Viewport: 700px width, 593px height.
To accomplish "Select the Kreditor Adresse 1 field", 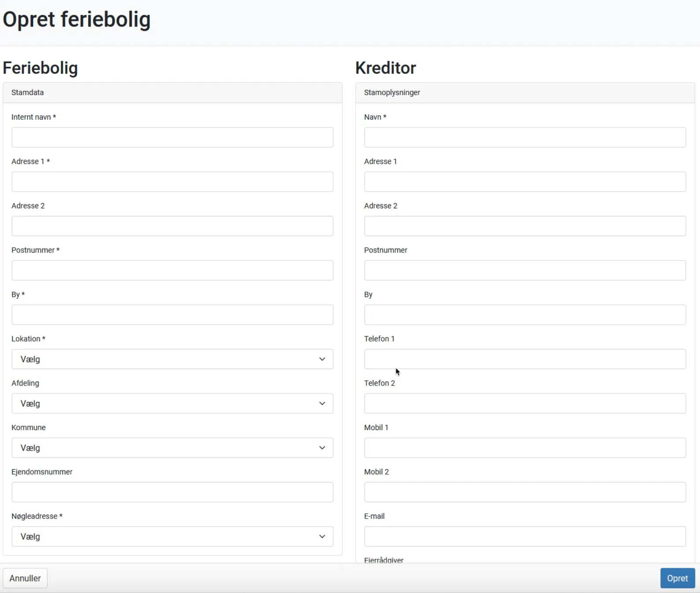I will pyautogui.click(x=525, y=182).
